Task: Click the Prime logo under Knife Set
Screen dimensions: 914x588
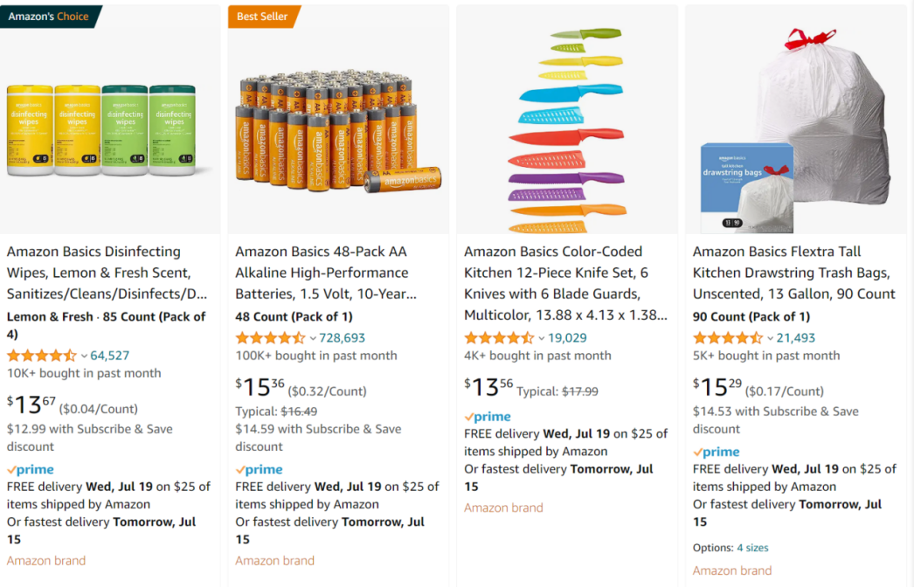Action: [x=488, y=417]
